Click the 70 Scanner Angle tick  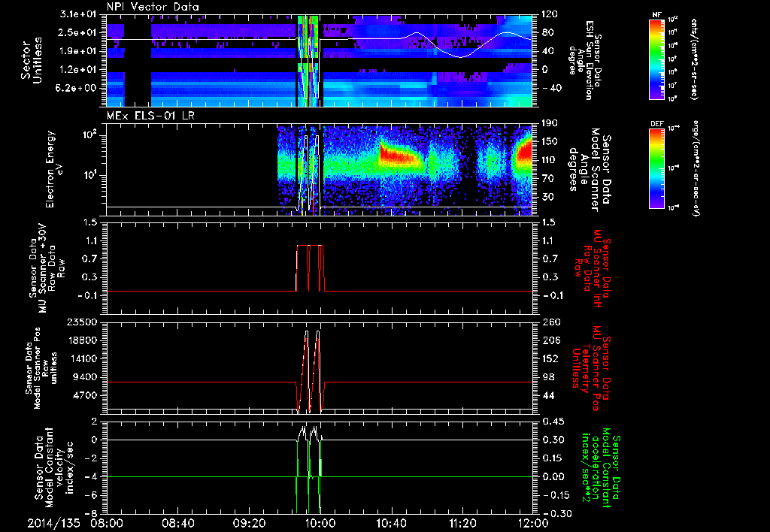tap(546, 179)
